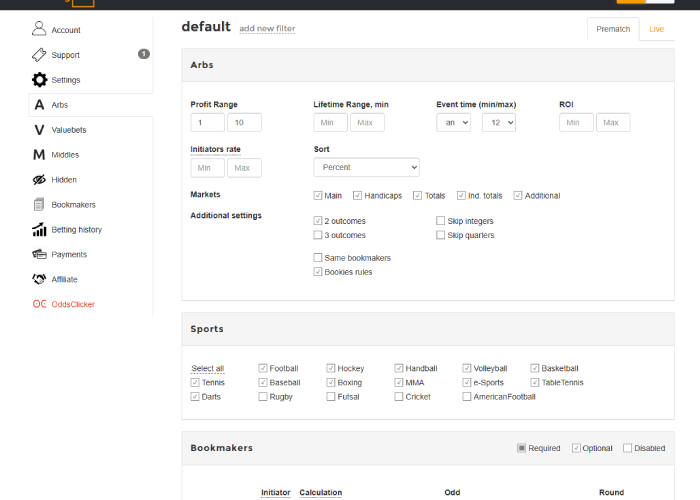Screen dimensions: 700x500
Task: Toggle the Required bookmakers checkbox
Action: (521, 448)
